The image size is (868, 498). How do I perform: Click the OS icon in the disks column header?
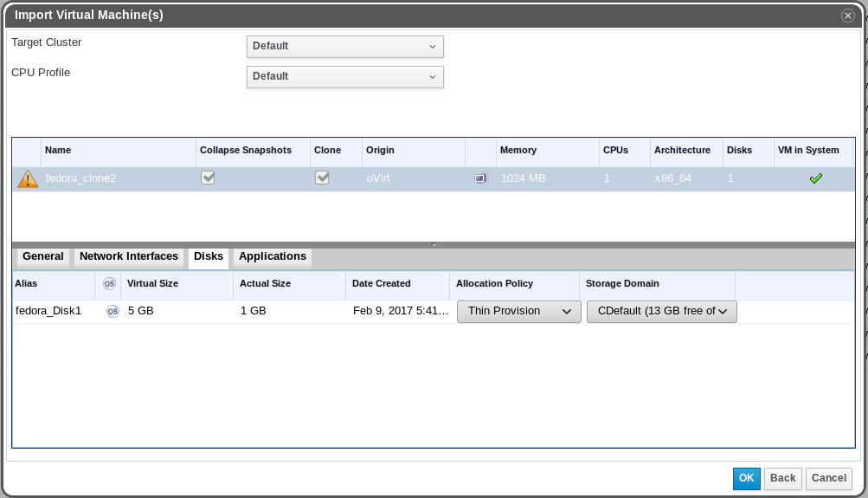coord(109,283)
